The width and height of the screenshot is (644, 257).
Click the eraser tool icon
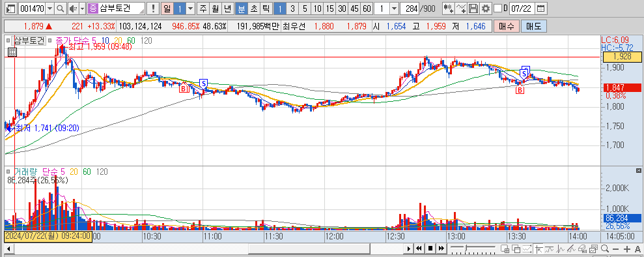point(582,249)
